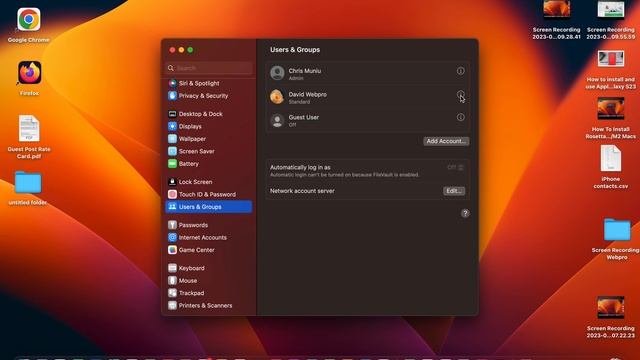Click Chris Muniu's avatar picture

[x=277, y=73]
